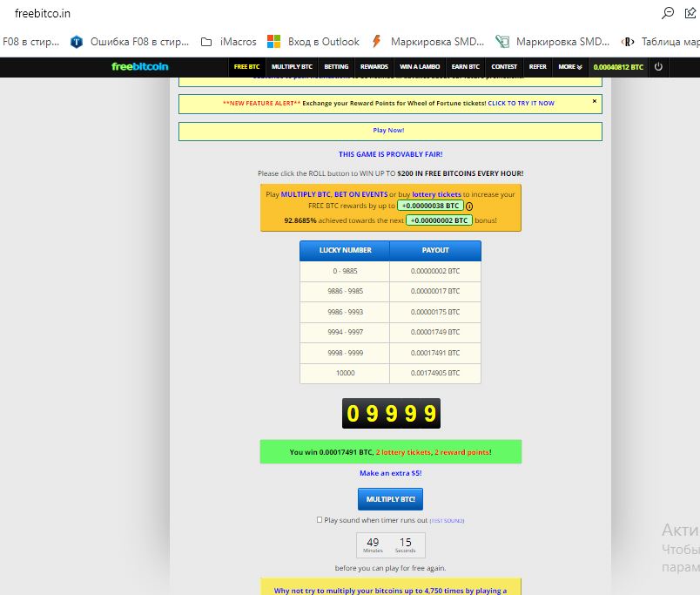Click the 'MULTIPLY BTC' link in orange box
The image size is (700, 595).
tap(306, 194)
